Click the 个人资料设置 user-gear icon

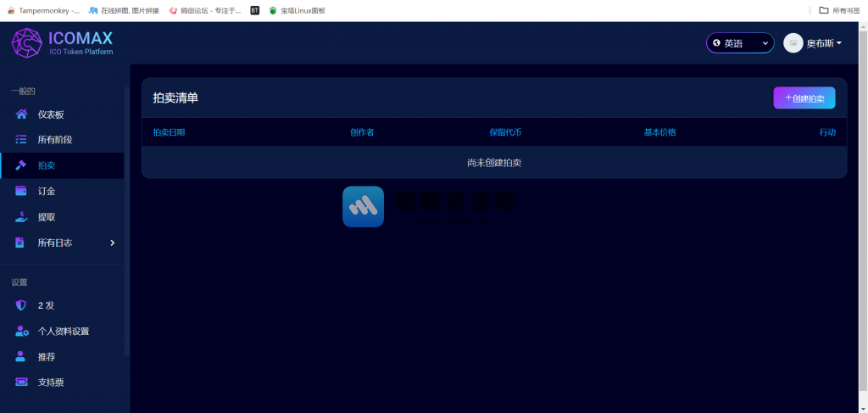(x=21, y=331)
